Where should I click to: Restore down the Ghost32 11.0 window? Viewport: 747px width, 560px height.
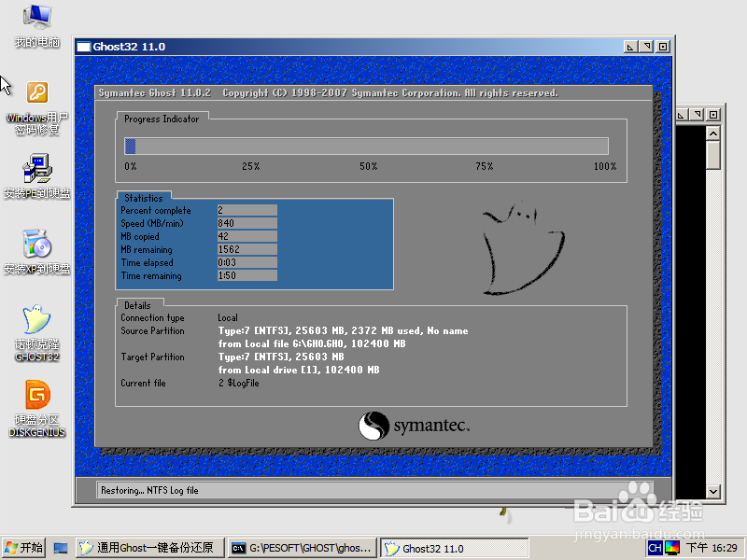click(x=646, y=47)
